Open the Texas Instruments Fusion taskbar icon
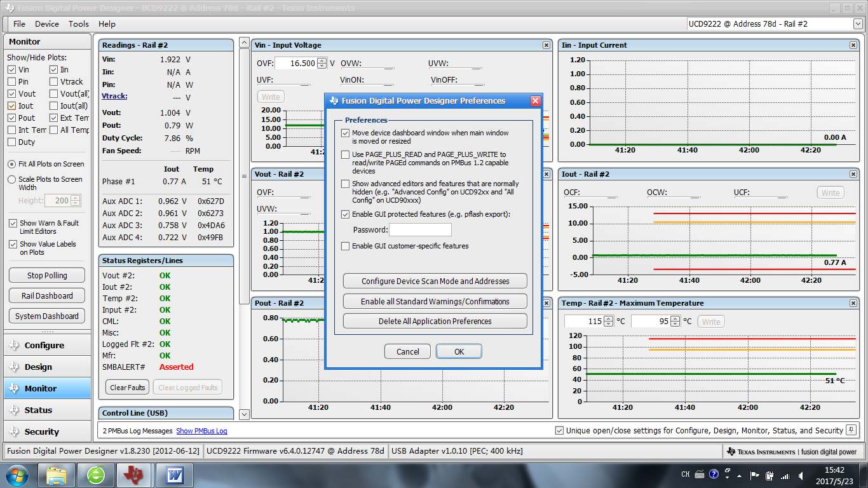The image size is (868, 488). click(x=133, y=475)
